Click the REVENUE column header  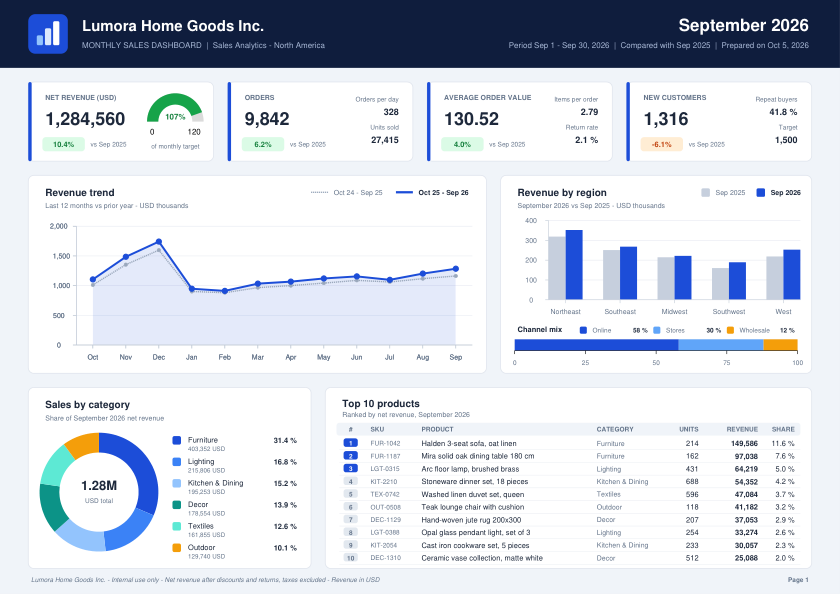click(x=742, y=430)
